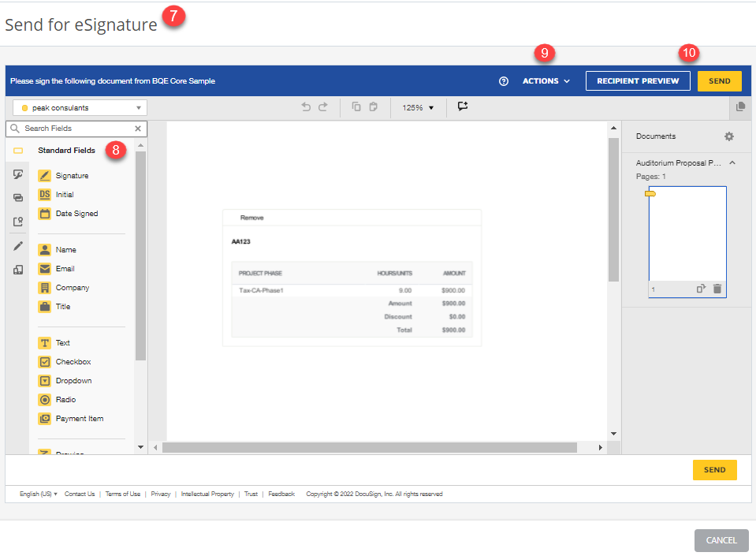Clear search fields with X icon
The width and height of the screenshot is (756, 556).
click(x=138, y=129)
